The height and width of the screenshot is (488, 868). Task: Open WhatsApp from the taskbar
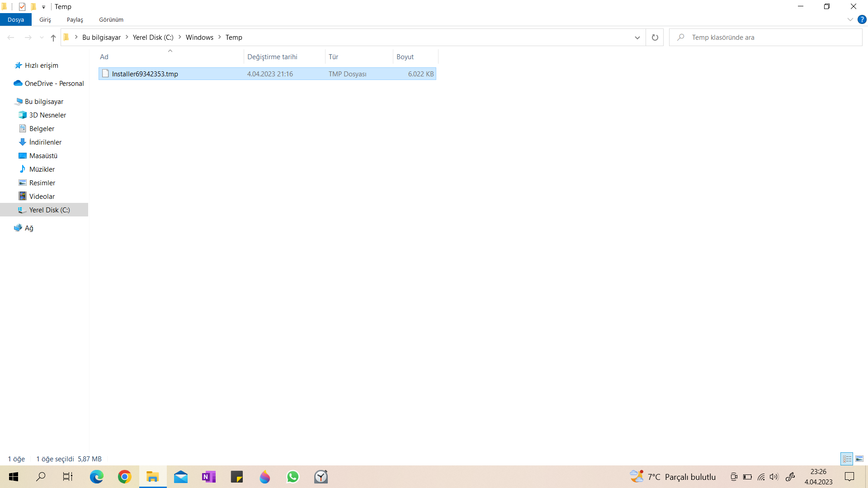(x=293, y=477)
